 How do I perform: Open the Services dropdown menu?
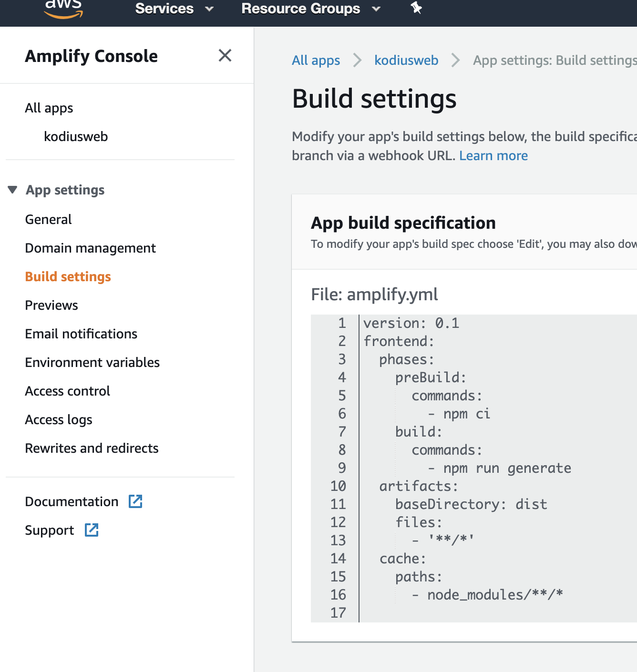pyautogui.click(x=174, y=9)
